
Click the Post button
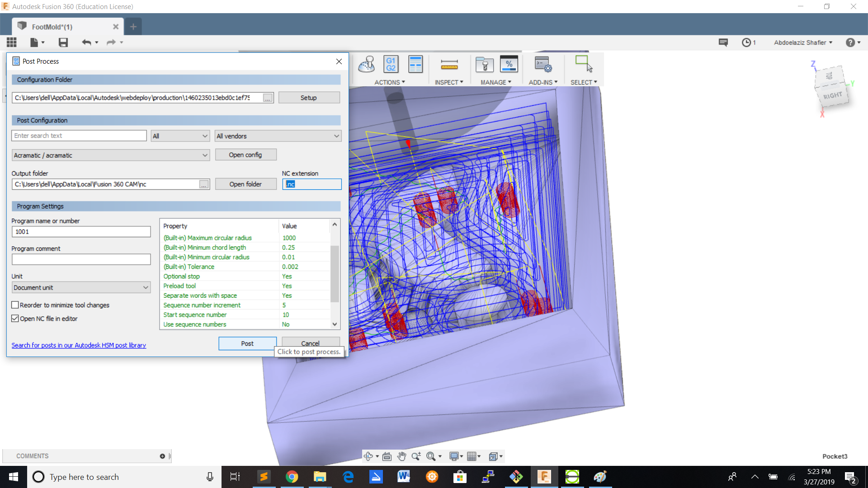(247, 343)
